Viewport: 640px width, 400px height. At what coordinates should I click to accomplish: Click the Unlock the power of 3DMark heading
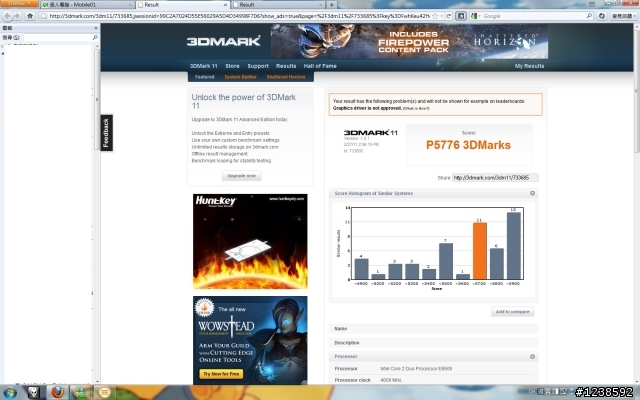pos(244,101)
